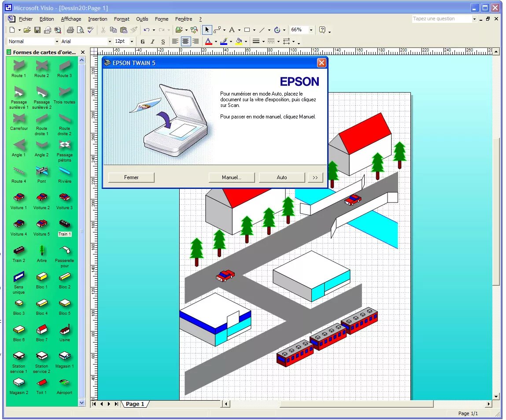The height and width of the screenshot is (420, 506).
Task: Select the Rotation tool
Action: pyautogui.click(x=278, y=29)
